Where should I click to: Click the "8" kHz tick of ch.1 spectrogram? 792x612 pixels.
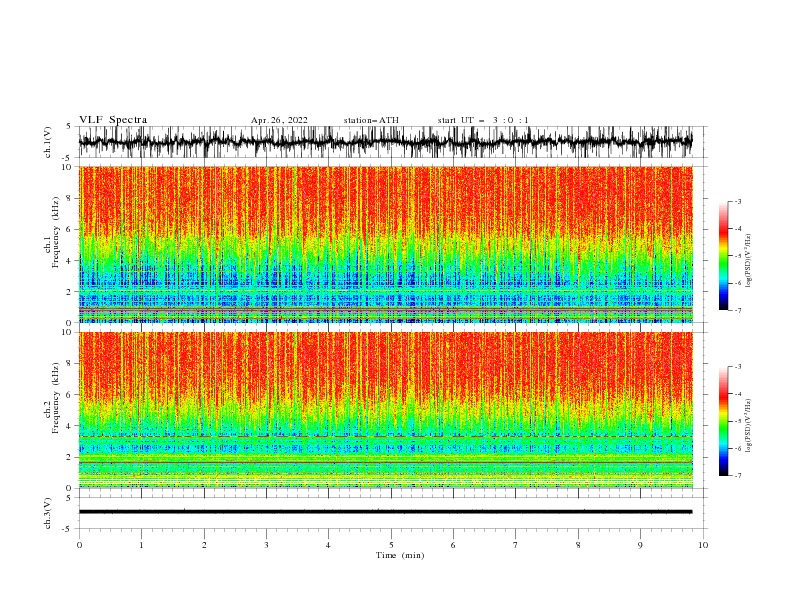[69, 198]
